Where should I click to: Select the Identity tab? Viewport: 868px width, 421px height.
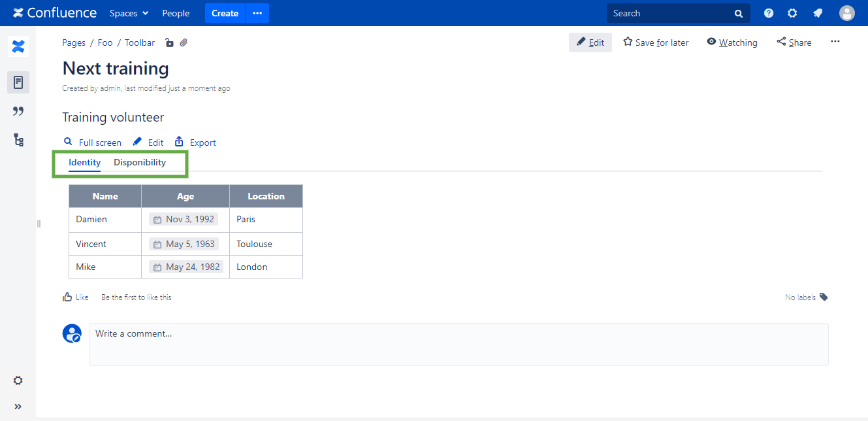click(84, 163)
